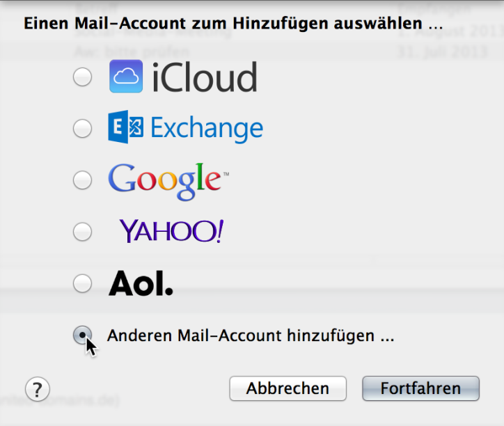The height and width of the screenshot is (426, 504).
Task: Click the blue iCloud cloud icon
Action: click(126, 77)
